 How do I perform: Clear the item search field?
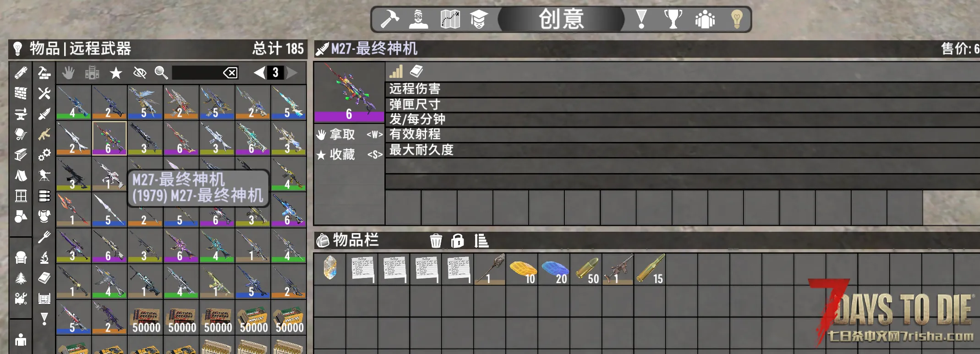click(x=230, y=72)
